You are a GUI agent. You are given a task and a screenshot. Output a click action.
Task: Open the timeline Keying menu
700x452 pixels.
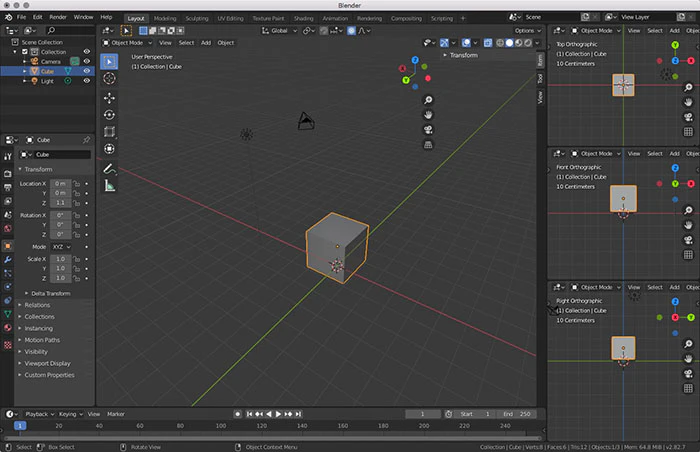point(71,414)
